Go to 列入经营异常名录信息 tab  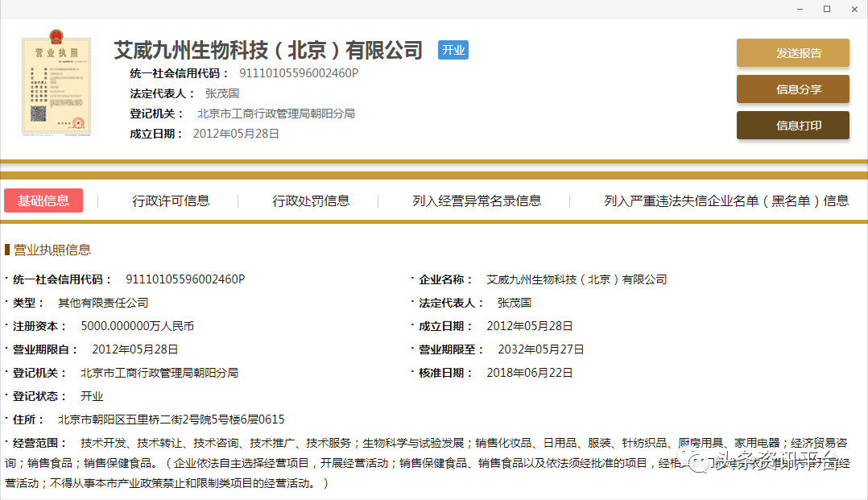tap(477, 200)
